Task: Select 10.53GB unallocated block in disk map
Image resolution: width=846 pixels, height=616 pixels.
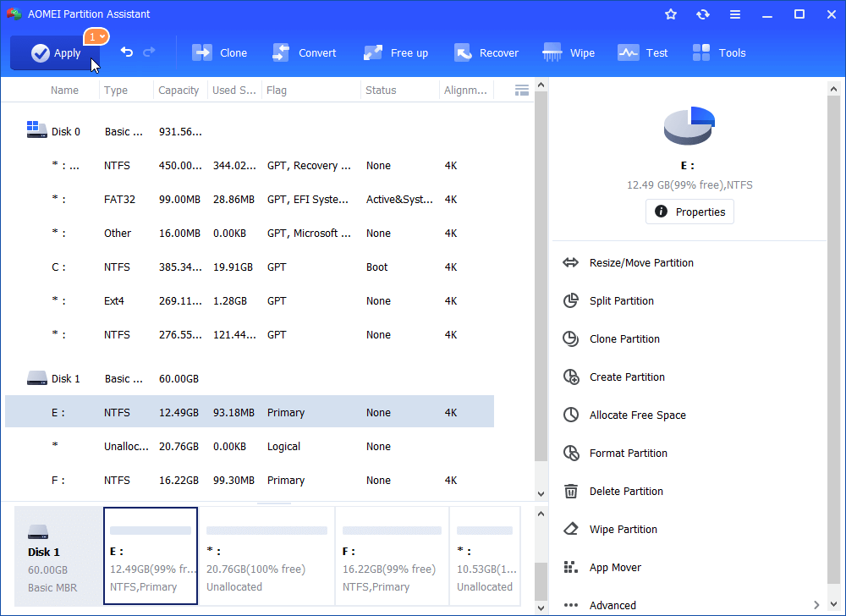Action: [485, 556]
